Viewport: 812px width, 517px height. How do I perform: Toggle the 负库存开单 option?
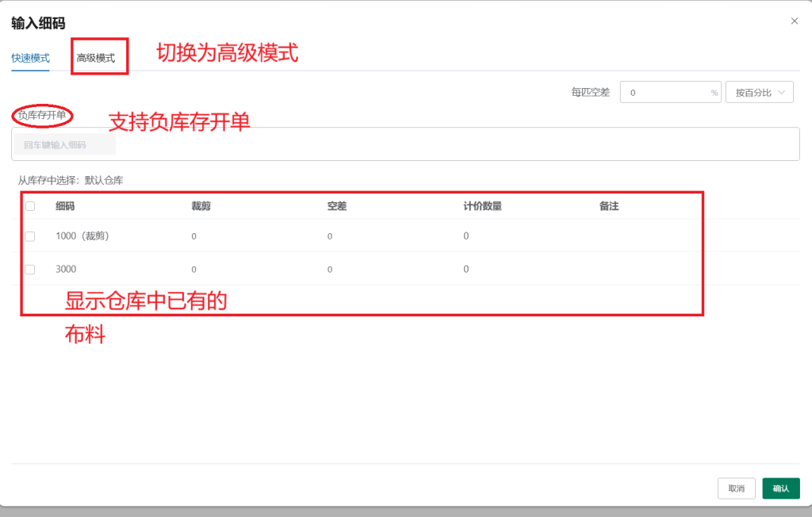(x=42, y=116)
